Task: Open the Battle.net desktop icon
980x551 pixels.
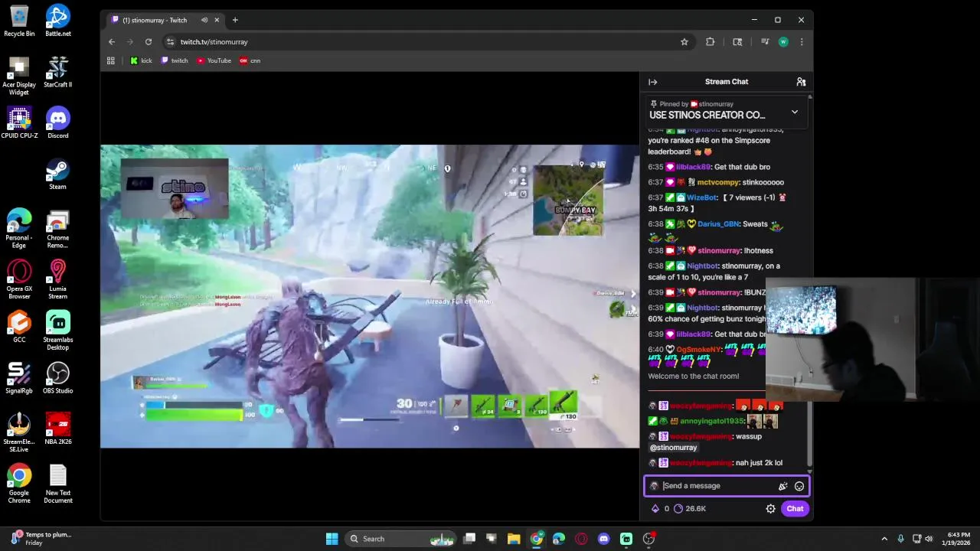Action: pos(57,21)
